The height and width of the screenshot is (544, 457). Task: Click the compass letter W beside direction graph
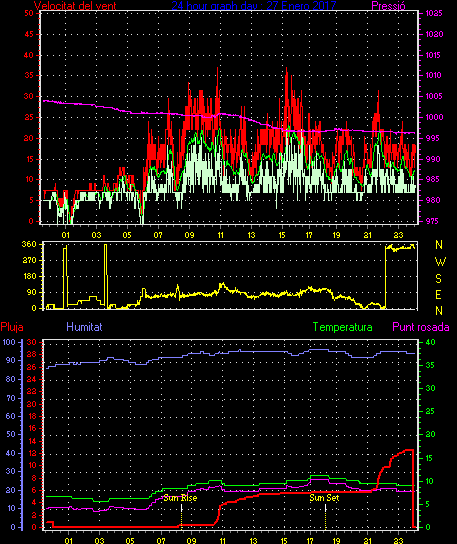pyautogui.click(x=440, y=262)
